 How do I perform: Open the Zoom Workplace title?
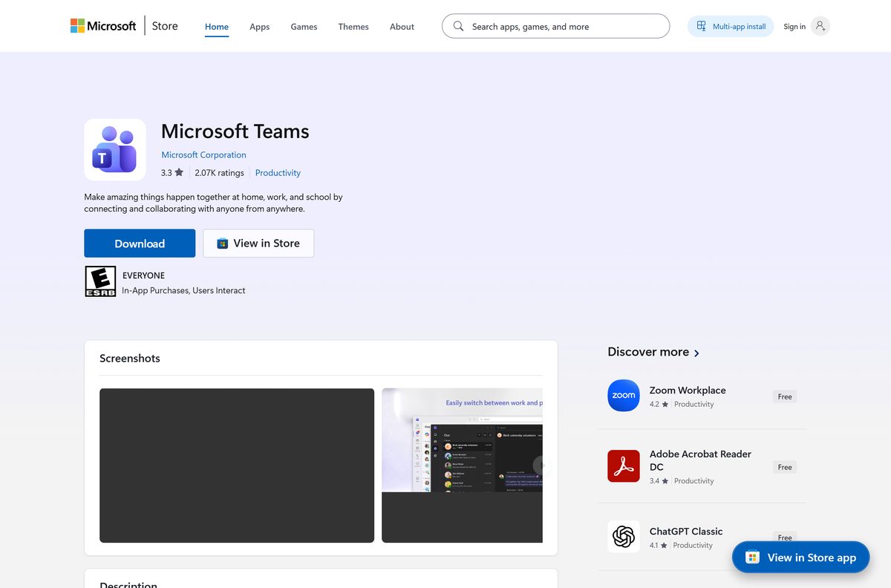(688, 391)
